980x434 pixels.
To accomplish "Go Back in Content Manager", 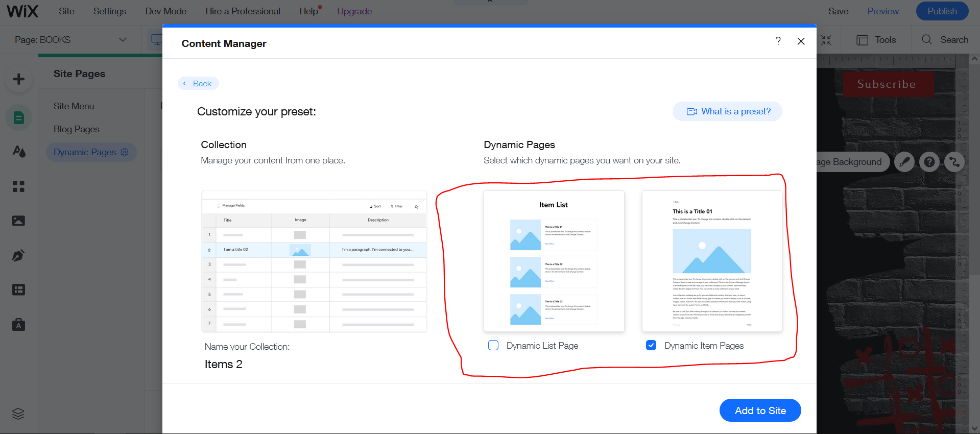I will click(x=198, y=83).
